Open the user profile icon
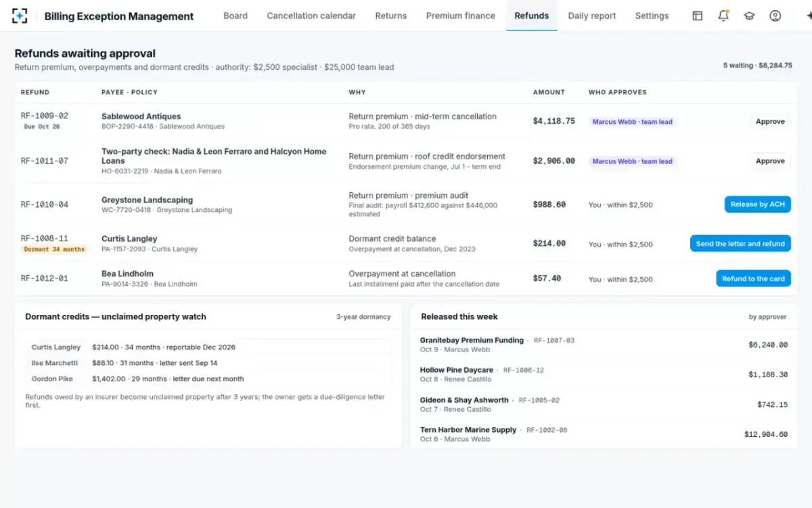Image resolution: width=812 pixels, height=508 pixels. pos(775,16)
